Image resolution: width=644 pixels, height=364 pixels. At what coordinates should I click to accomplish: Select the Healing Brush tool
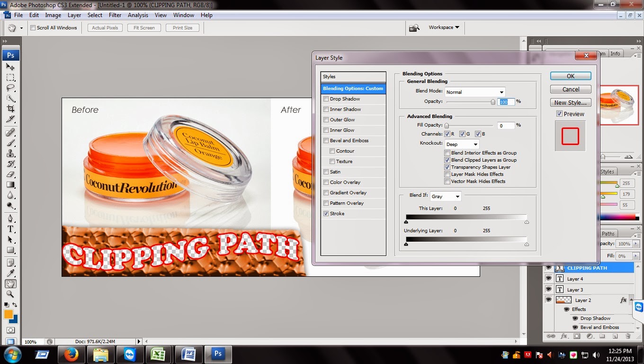(10, 132)
